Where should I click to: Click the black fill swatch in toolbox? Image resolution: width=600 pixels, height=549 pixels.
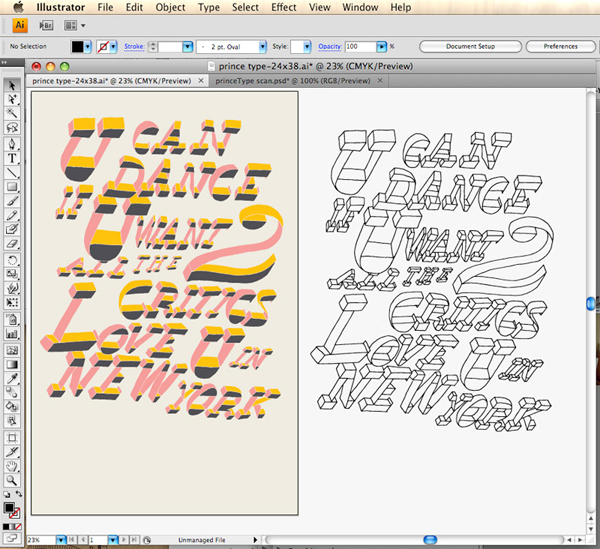tap(9, 508)
